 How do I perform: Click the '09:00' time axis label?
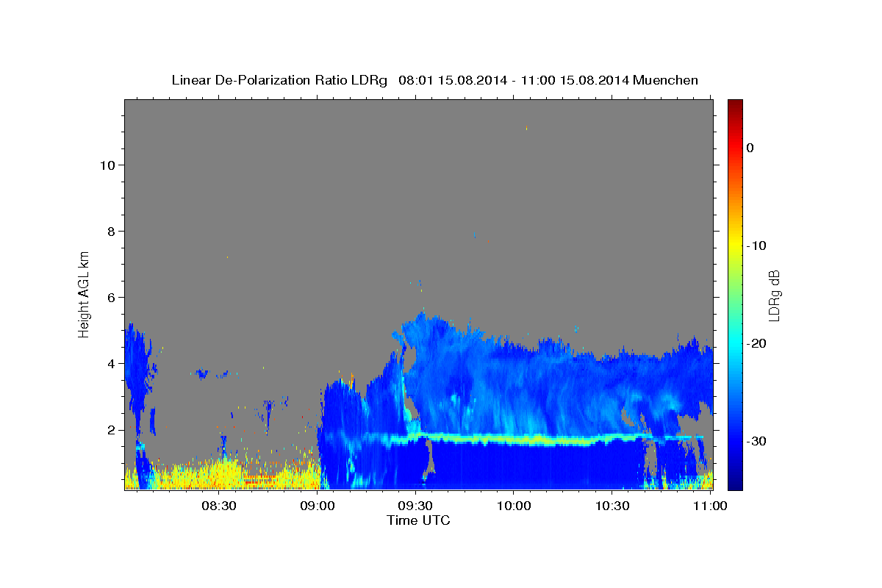point(318,506)
